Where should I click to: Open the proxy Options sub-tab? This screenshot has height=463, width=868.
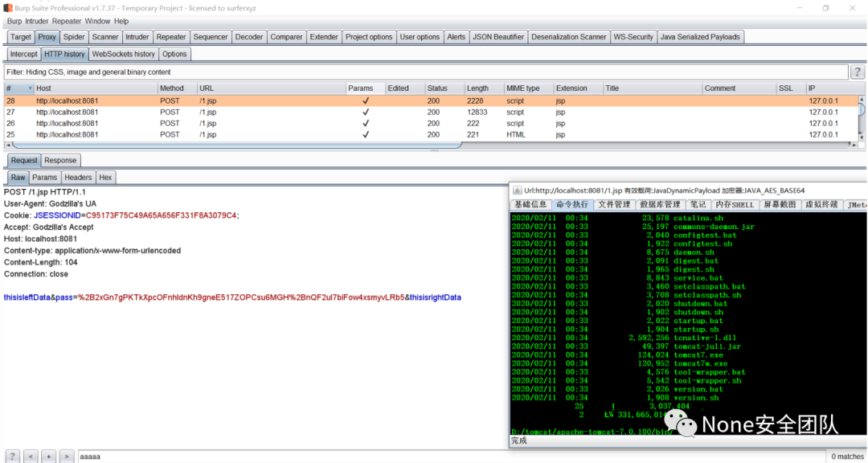(x=174, y=55)
